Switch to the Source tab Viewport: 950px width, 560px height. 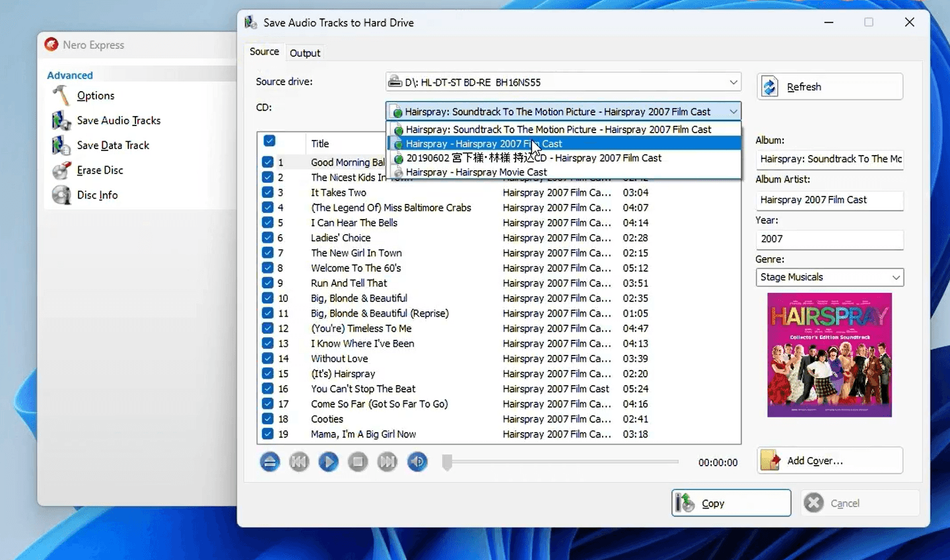pyautogui.click(x=264, y=51)
